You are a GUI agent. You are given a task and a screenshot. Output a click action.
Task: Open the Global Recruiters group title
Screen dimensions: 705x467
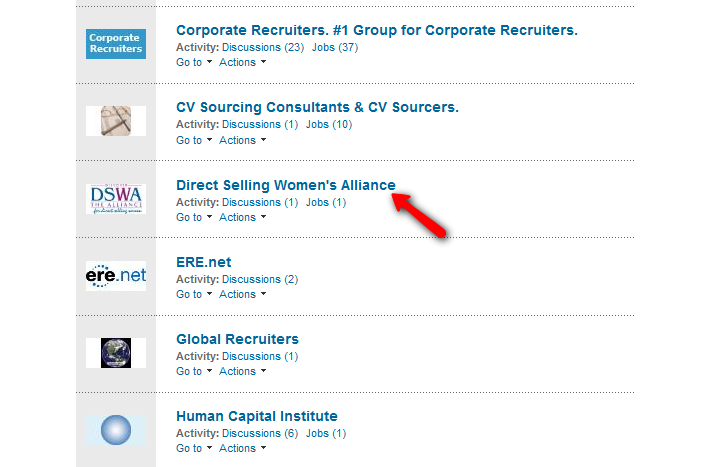click(237, 339)
